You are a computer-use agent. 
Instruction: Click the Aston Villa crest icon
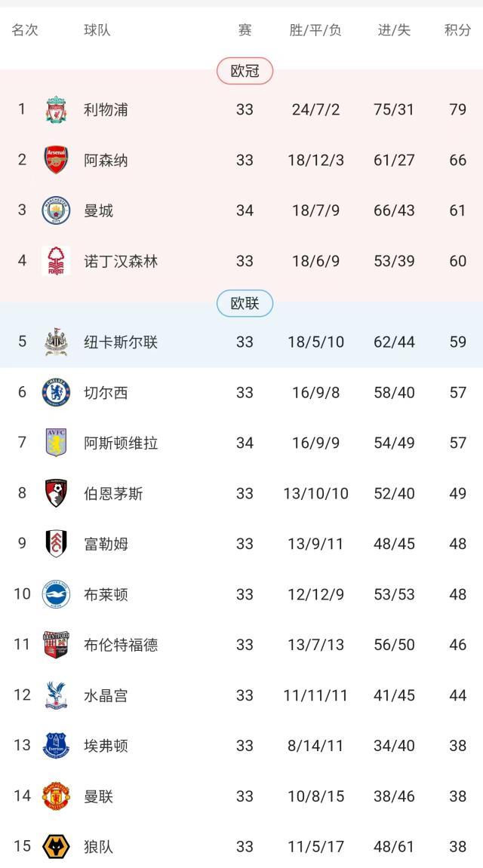[x=54, y=443]
